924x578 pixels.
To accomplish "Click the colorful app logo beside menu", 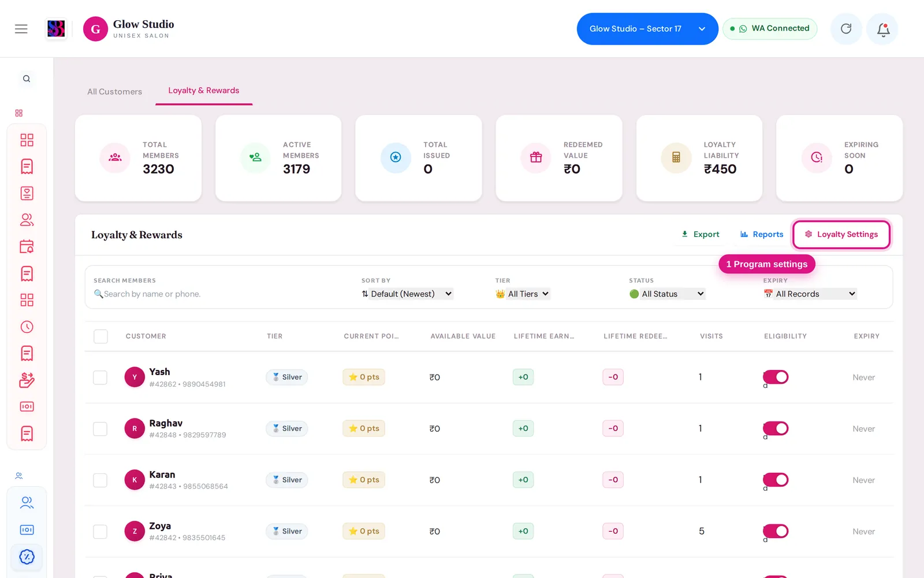I will [56, 29].
